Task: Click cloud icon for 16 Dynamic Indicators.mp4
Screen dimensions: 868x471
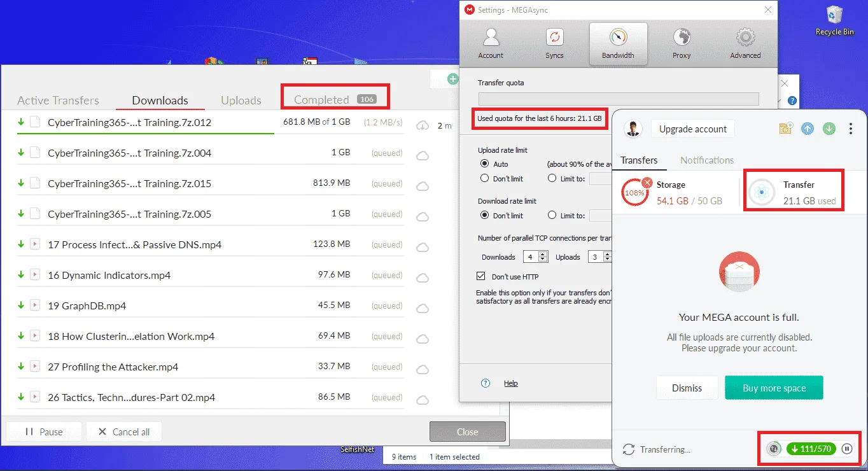Action: coord(422,278)
